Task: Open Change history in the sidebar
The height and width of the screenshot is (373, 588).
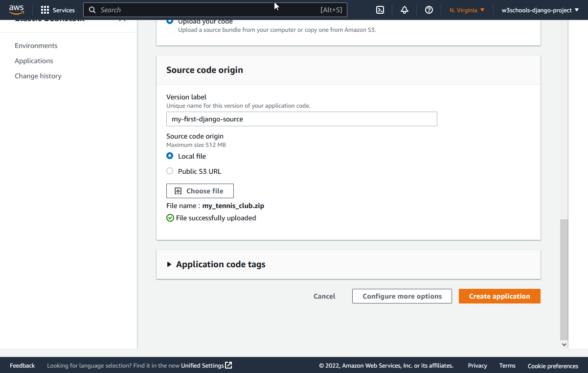Action: pyautogui.click(x=38, y=76)
